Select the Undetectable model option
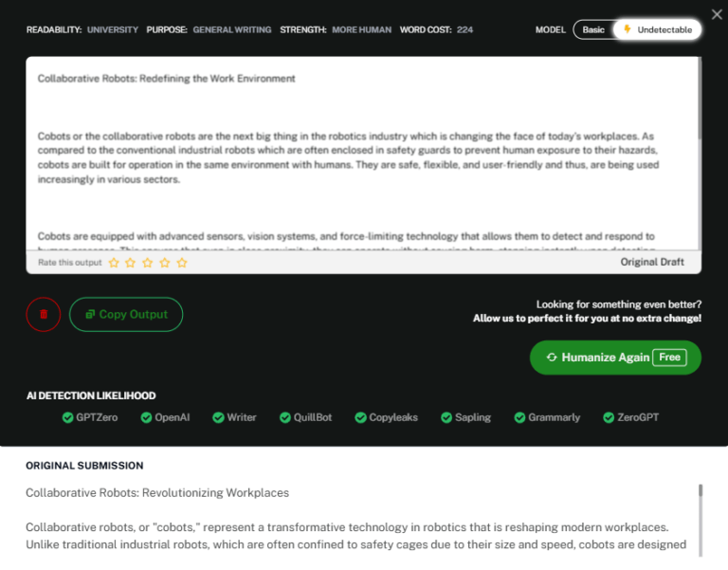The image size is (728, 570). pos(658,29)
